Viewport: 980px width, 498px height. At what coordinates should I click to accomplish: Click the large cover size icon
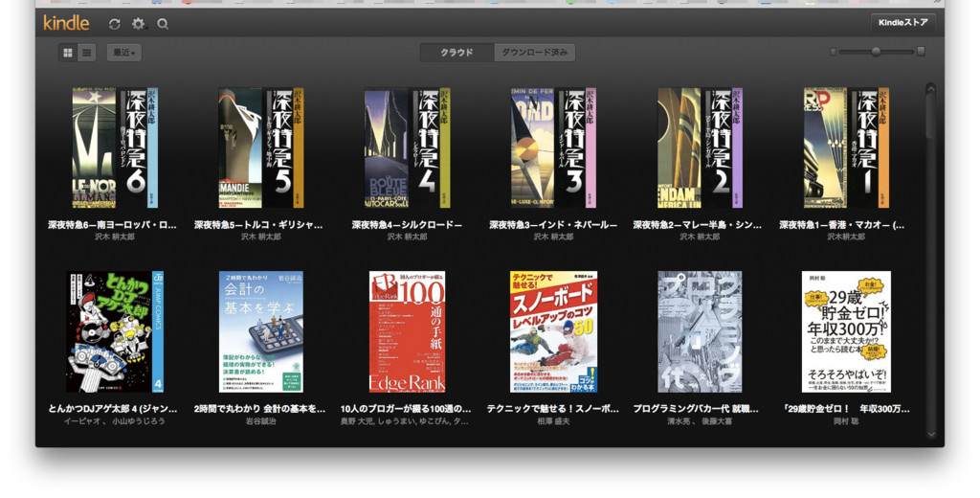[x=921, y=52]
